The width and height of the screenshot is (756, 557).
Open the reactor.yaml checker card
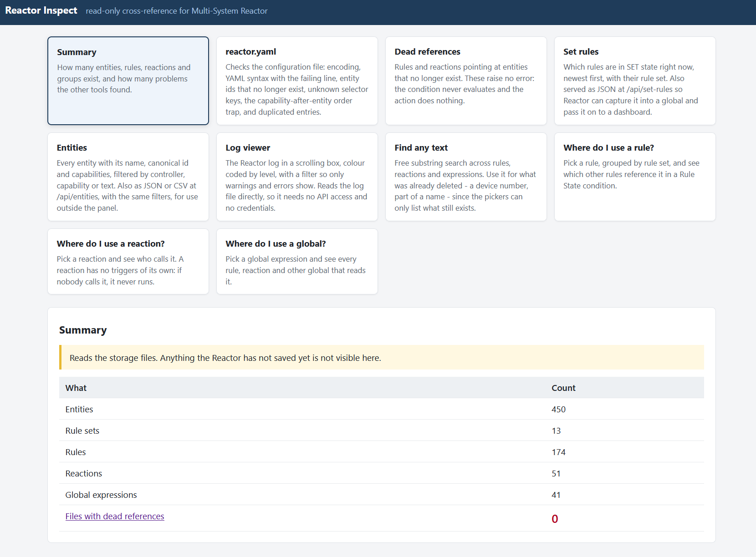pyautogui.click(x=297, y=81)
